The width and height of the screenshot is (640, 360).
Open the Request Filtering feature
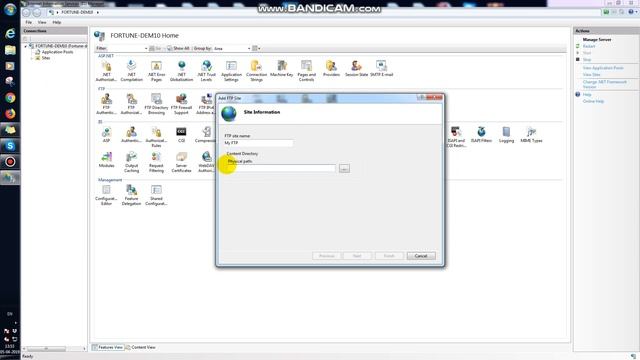coord(156,162)
